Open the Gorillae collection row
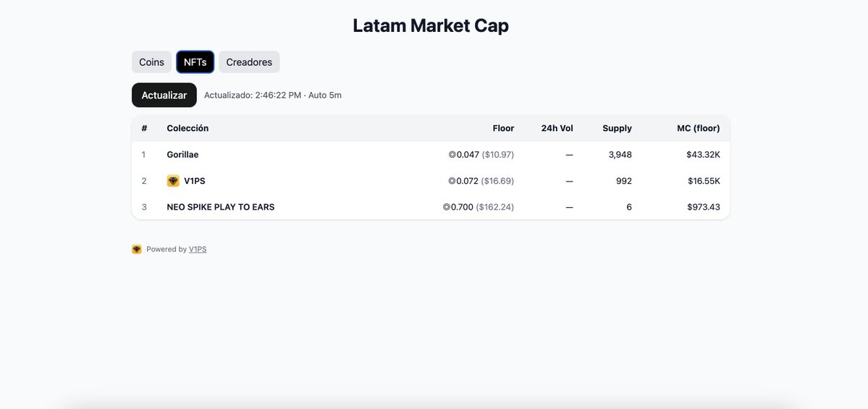Image resolution: width=868 pixels, height=409 pixels. 182,155
